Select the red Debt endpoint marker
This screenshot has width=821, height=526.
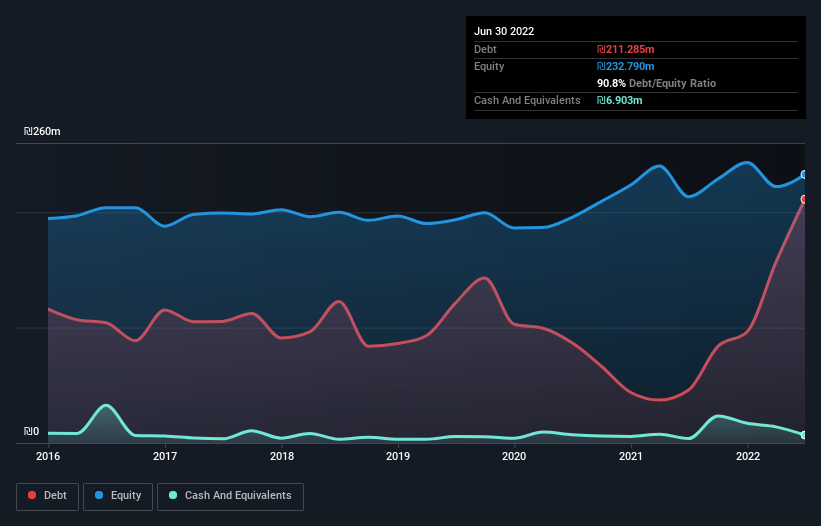coord(804,199)
